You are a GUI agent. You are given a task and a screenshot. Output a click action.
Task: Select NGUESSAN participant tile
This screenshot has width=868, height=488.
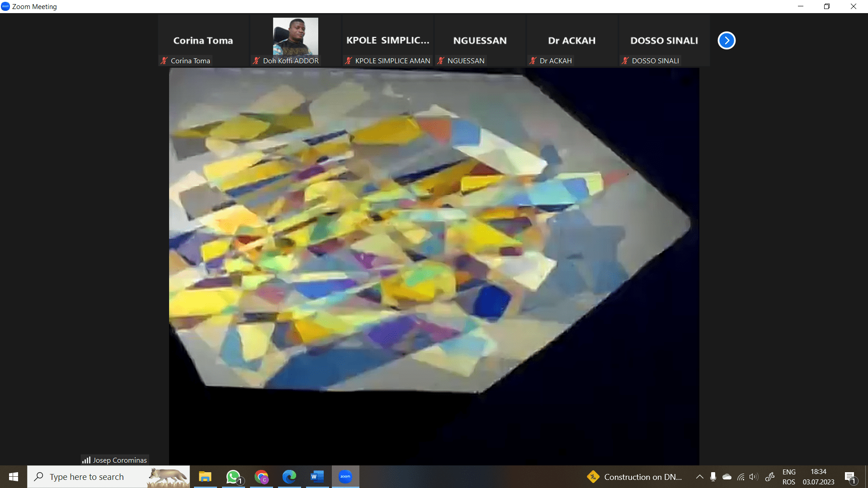(480, 41)
